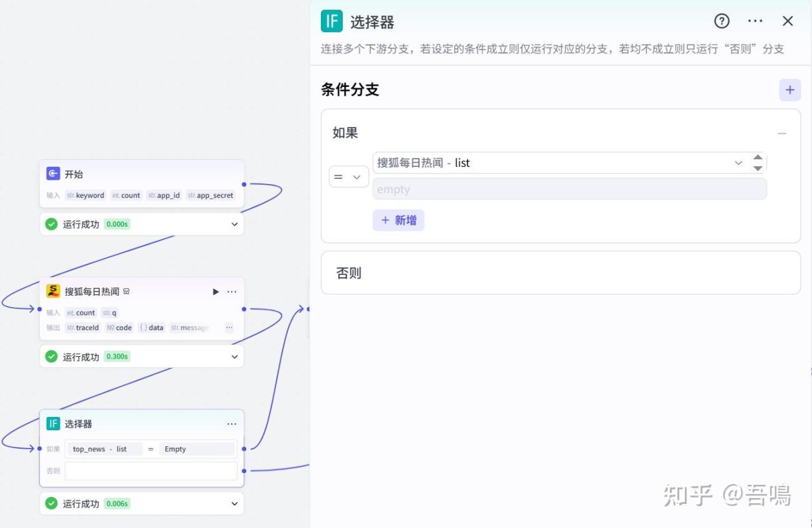Select the 否则 branch section

[x=560, y=273]
